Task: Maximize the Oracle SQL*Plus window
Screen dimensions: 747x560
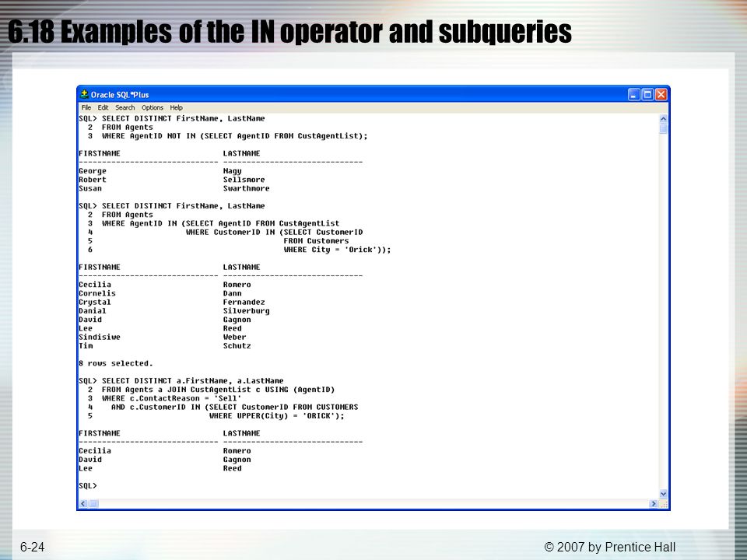Action: pos(647,94)
